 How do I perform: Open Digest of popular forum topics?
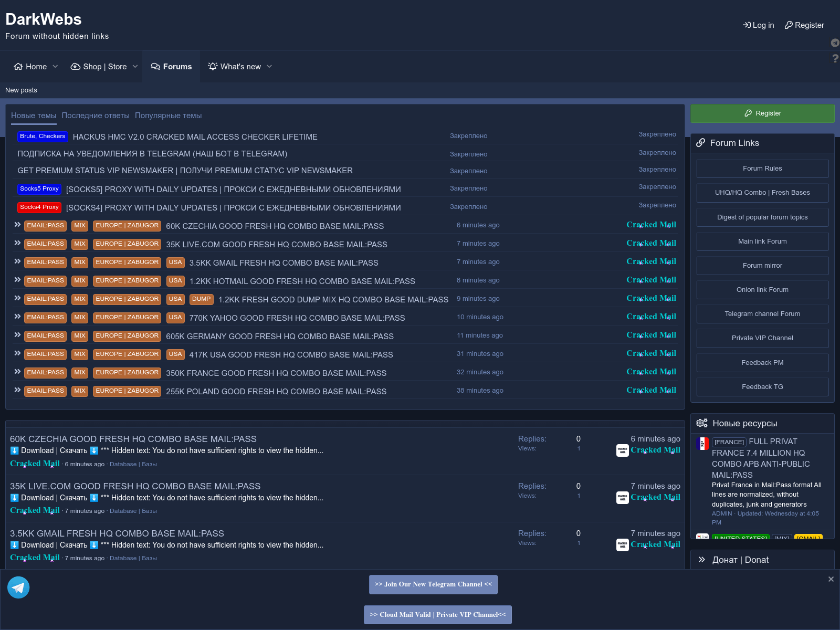point(762,217)
